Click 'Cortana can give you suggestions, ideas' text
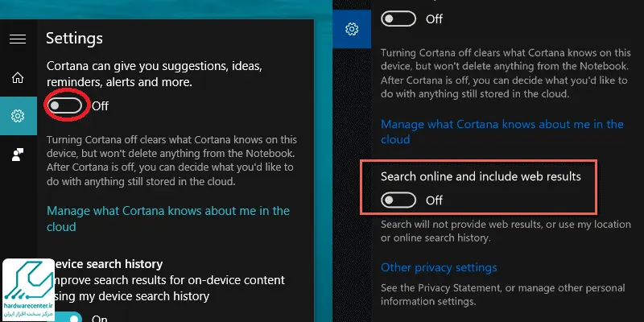Viewport: 644px width, 322px height. click(154, 74)
